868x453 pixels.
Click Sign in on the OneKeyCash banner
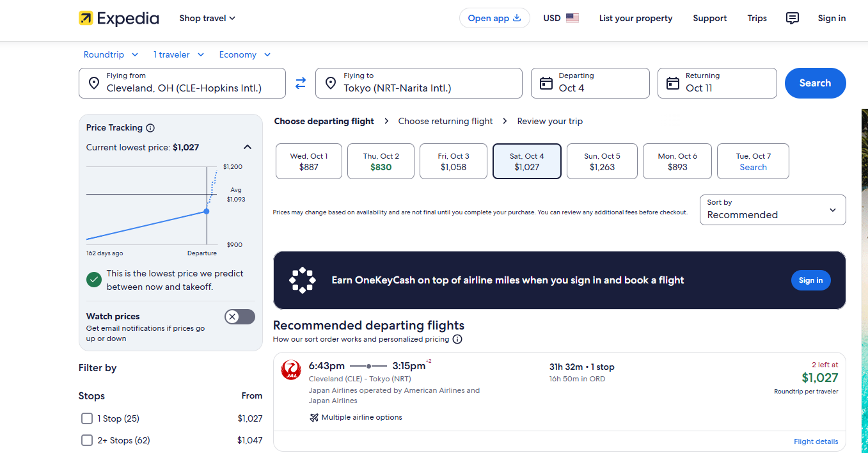tap(811, 280)
